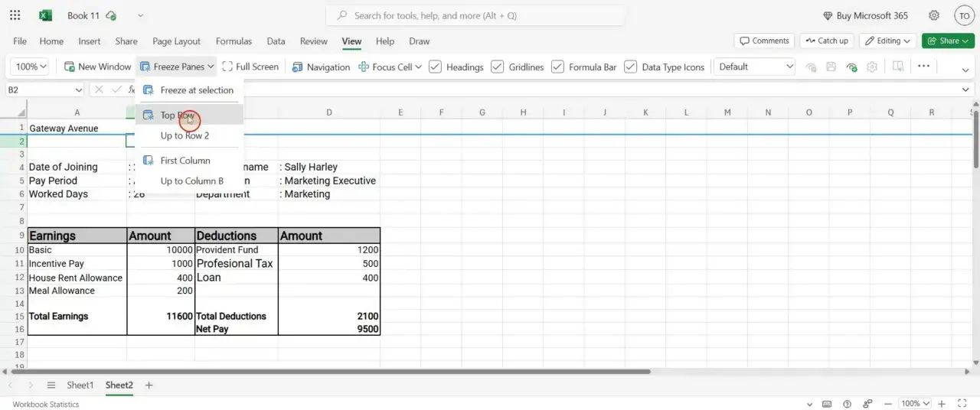Viewport: 980px width, 410px height.
Task: Open the Settings gear in title bar
Action: [x=934, y=15]
